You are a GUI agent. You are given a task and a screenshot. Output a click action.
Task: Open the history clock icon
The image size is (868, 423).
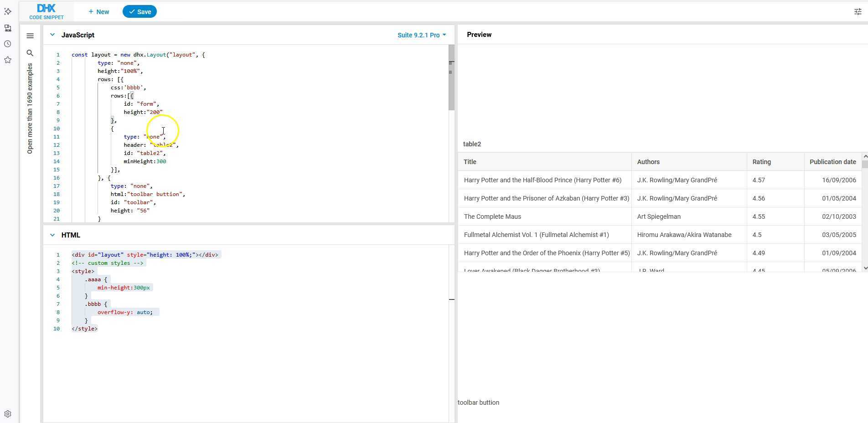click(x=8, y=44)
